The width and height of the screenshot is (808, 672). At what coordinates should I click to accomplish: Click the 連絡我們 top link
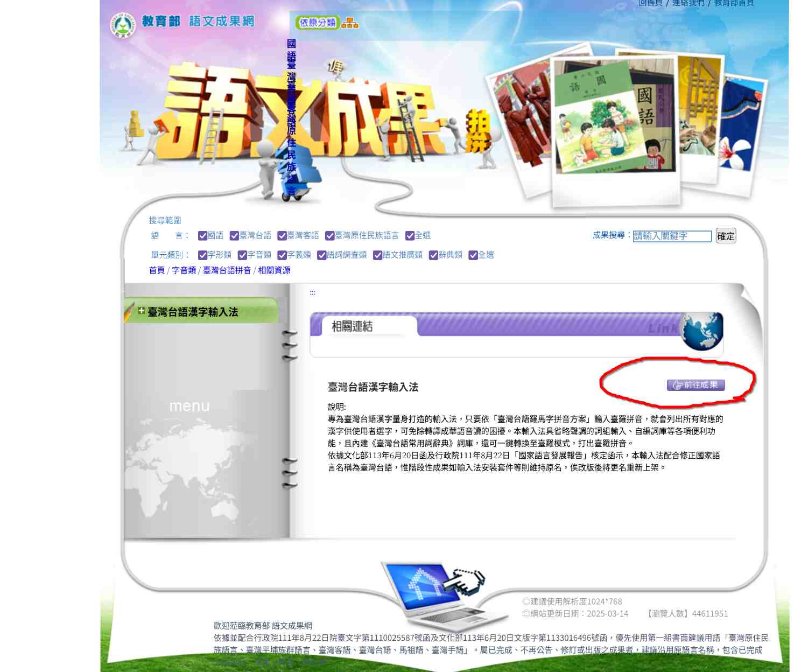coord(688,3)
